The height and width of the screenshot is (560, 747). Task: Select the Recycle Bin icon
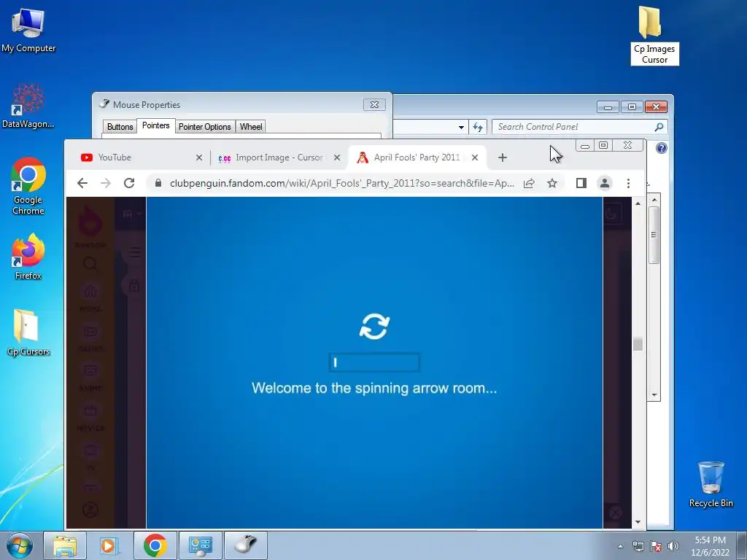point(711,484)
